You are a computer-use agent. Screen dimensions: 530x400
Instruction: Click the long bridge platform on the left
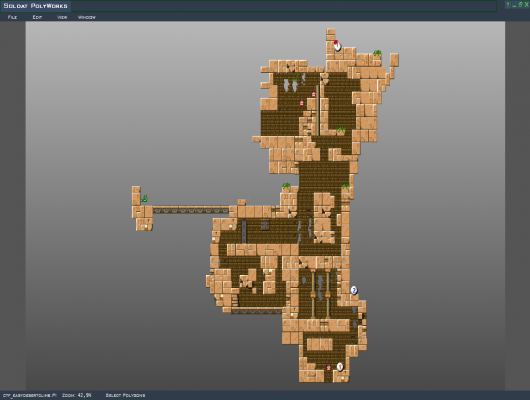pyautogui.click(x=191, y=210)
